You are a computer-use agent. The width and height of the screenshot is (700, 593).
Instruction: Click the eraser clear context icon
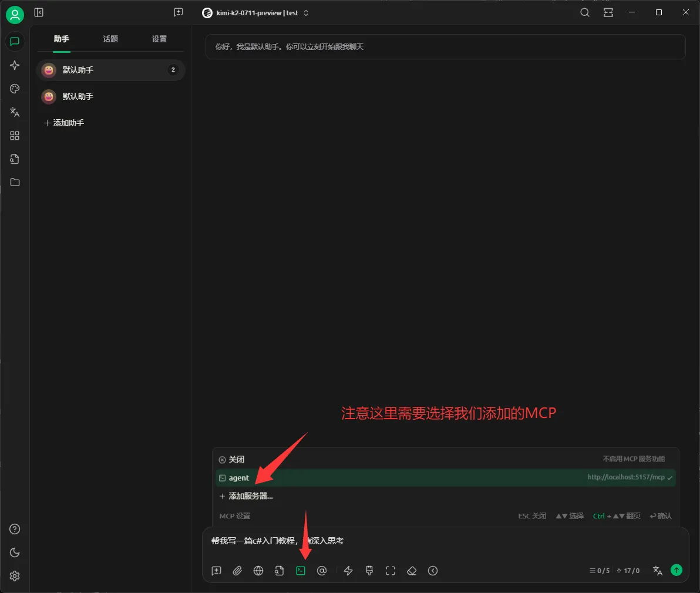pyautogui.click(x=412, y=571)
